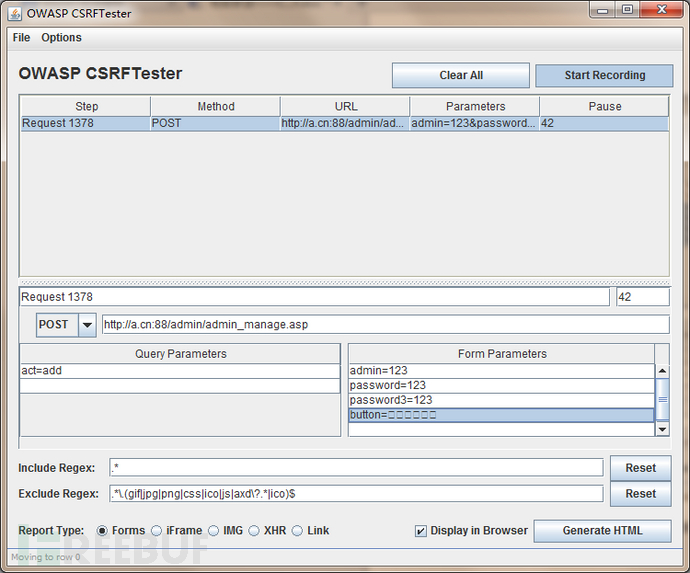The width and height of the screenshot is (690, 573).
Task: Click the Step column header
Action: coord(86,107)
